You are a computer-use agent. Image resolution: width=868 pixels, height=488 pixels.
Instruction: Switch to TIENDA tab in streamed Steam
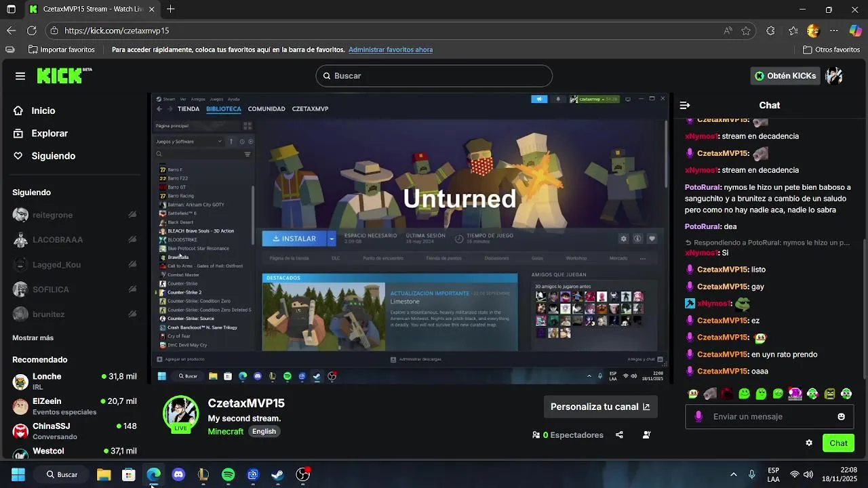189,109
